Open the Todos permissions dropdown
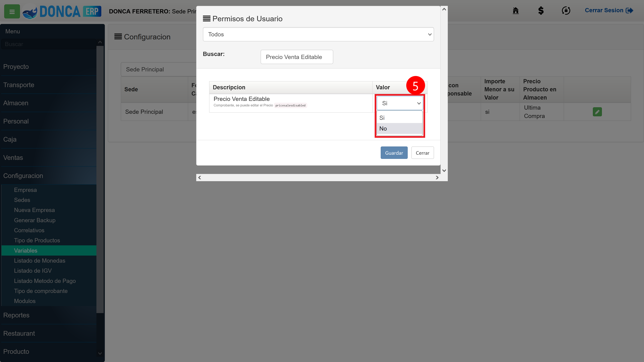This screenshot has width=644, height=362. point(318,35)
